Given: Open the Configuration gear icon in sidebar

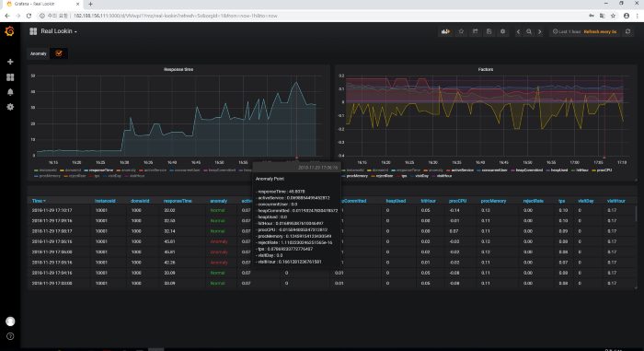Looking at the screenshot, I should [x=10, y=107].
